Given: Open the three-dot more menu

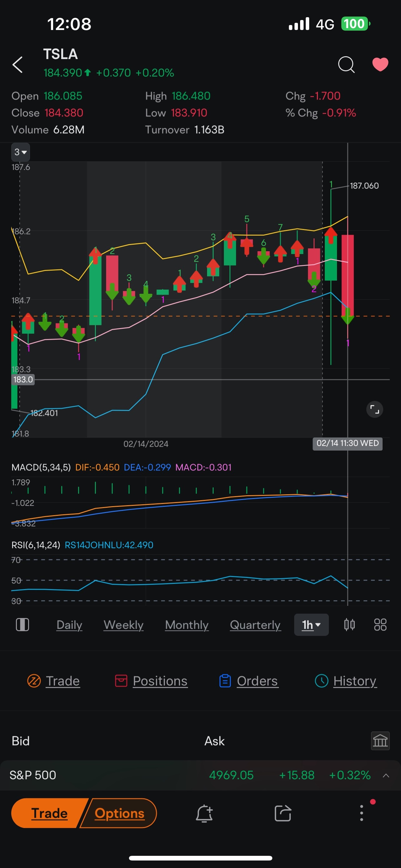Looking at the screenshot, I should point(362,813).
